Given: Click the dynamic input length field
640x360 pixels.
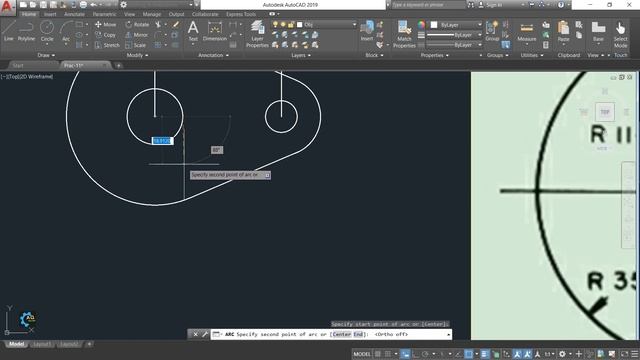Looking at the screenshot, I should 162,141.
